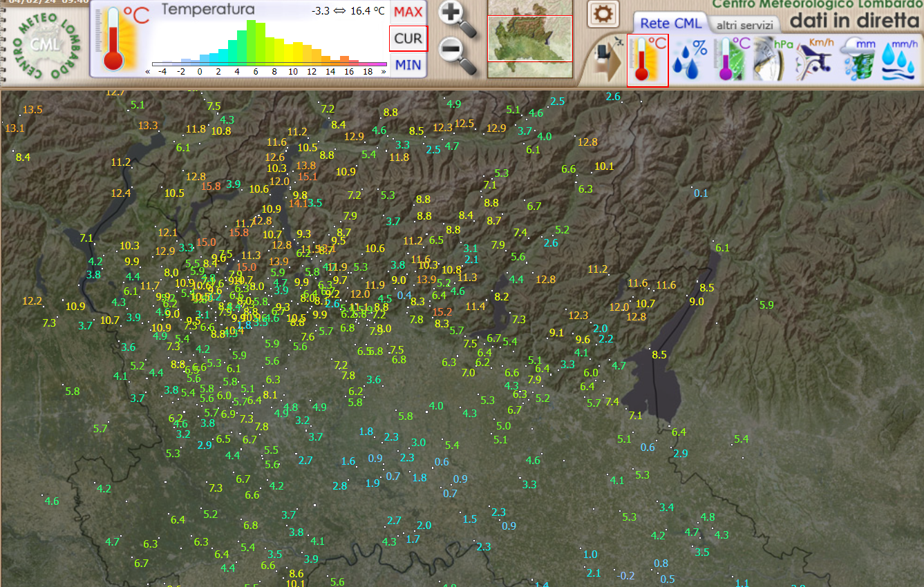The image size is (924, 587).
Task: Select the station reading 1.7
Action: (x=413, y=539)
